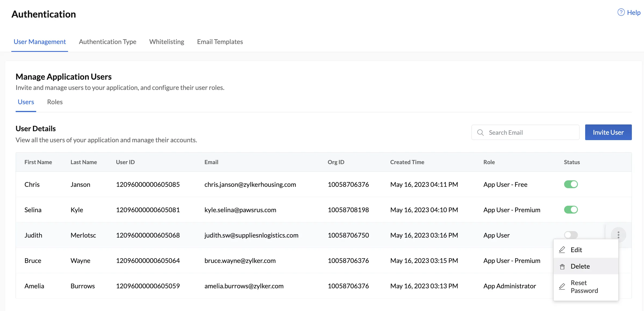The height and width of the screenshot is (311, 644).
Task: Click the App User - Free role
Action: [x=505, y=184]
